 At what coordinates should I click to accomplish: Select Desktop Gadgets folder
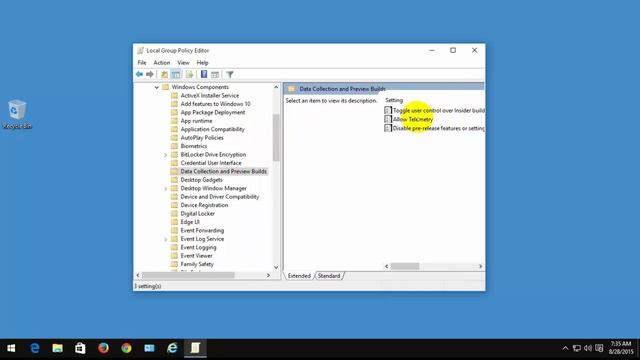coord(202,180)
